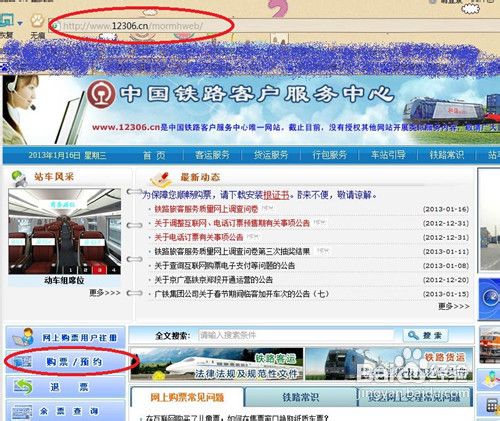Open the 铁路客运 法律法规及规范性文件 banner
Image resolution: width=500 pixels, height=421 pixels.
click(x=217, y=364)
